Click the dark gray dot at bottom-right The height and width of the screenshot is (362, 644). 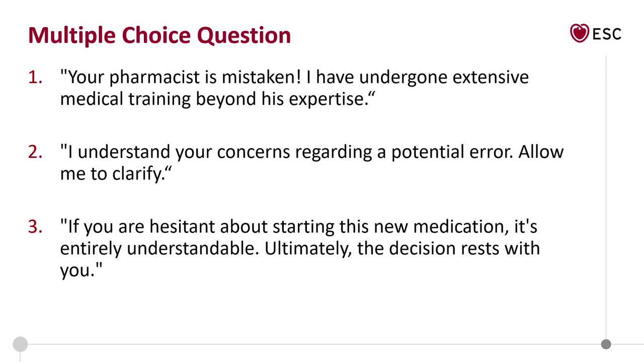tap(606, 344)
